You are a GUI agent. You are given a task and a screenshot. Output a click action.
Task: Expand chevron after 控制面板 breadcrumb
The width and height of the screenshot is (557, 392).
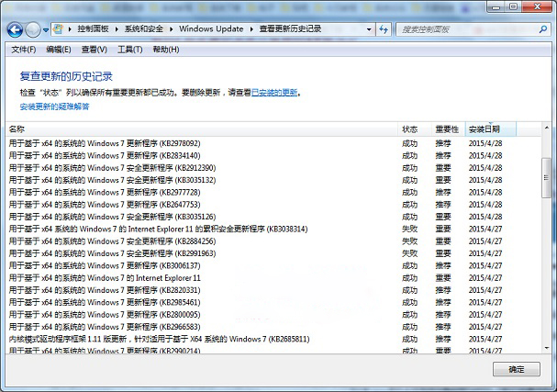(x=117, y=29)
